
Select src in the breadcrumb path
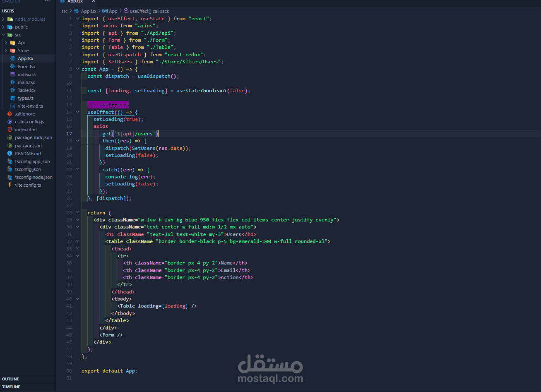click(65, 11)
